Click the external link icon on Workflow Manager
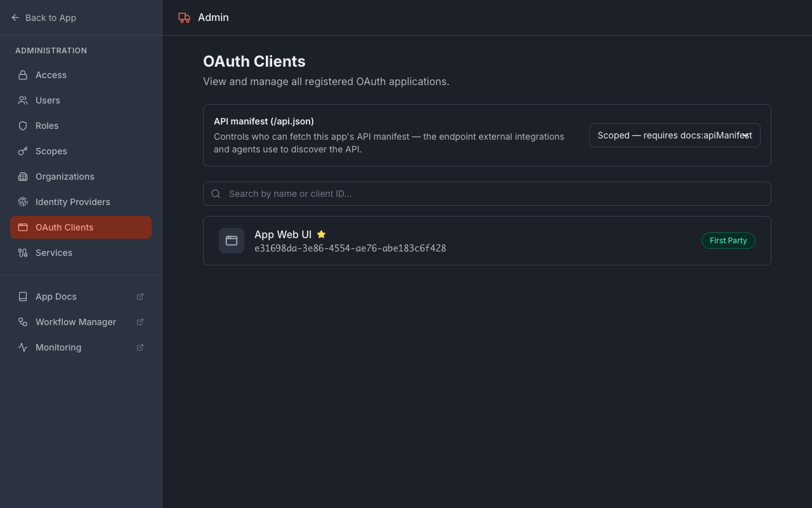This screenshot has width=812, height=508. pyautogui.click(x=140, y=322)
